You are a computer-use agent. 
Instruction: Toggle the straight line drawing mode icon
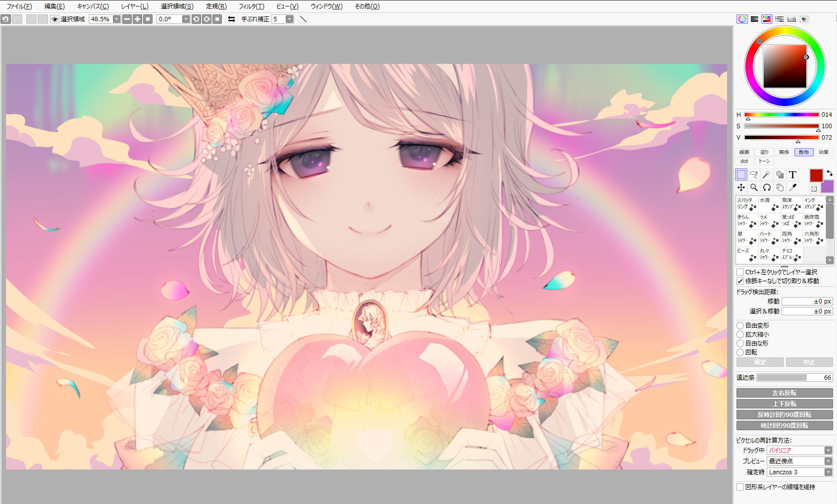(304, 19)
